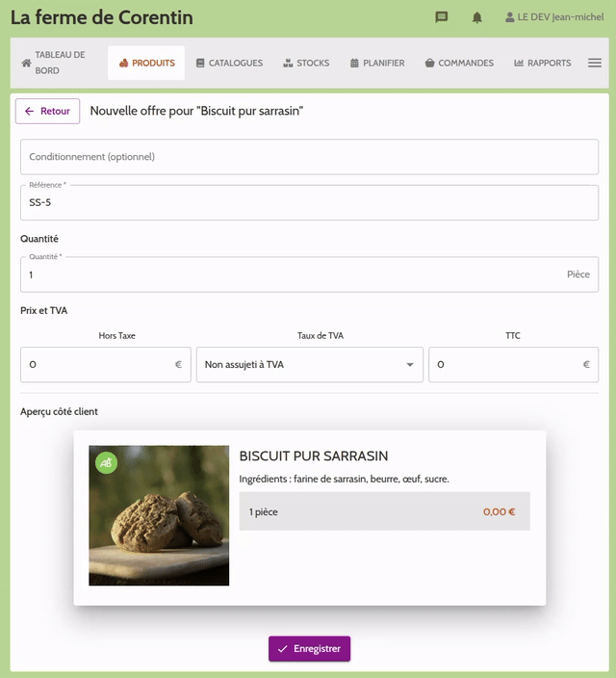
Task: Open the Rapports tab
Action: (542, 63)
